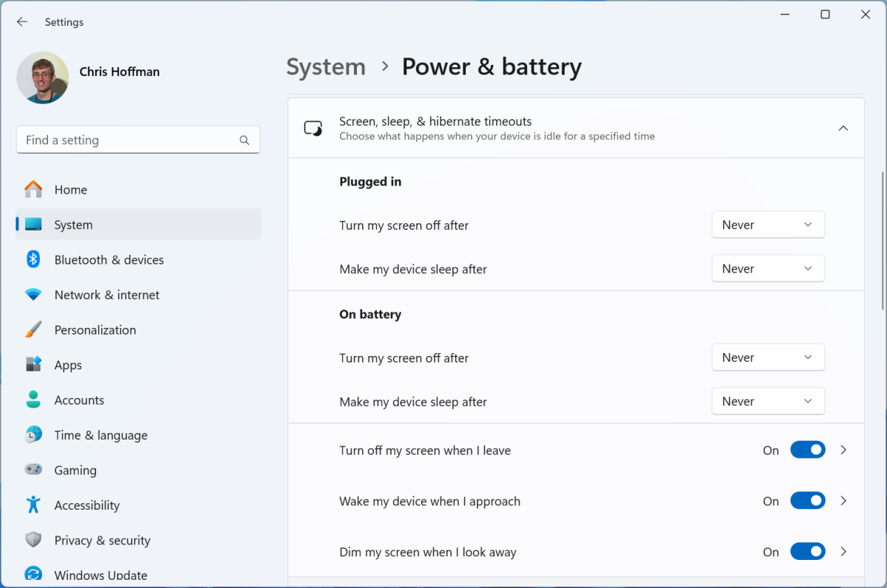Click the Apps icon in sidebar
The height and width of the screenshot is (588, 887).
(x=33, y=365)
